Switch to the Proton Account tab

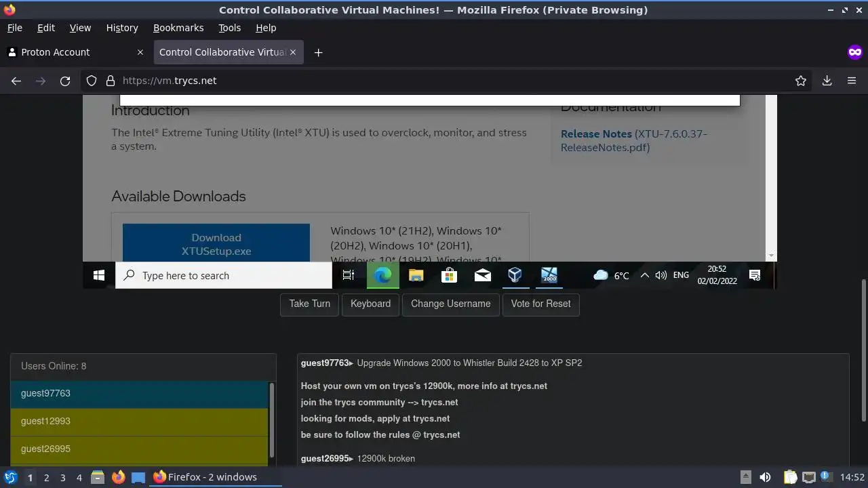pos(75,52)
